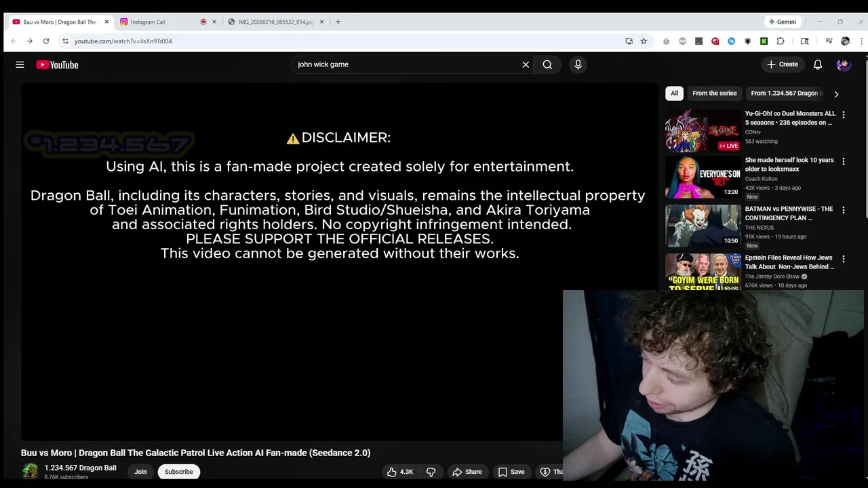Select the All filter chip
The image size is (868, 488).
674,94
